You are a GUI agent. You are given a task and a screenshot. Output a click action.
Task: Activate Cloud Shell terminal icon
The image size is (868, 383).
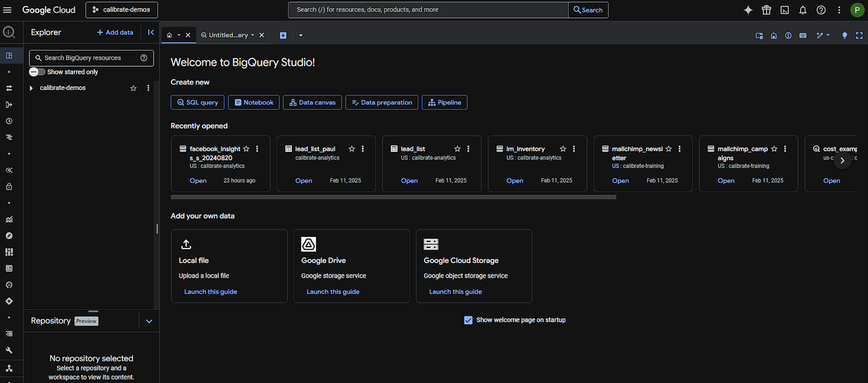coord(784,10)
